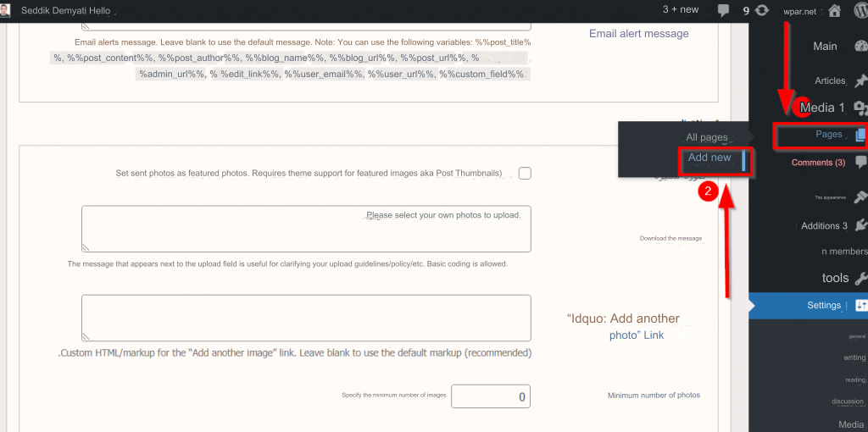Click the updates count 9
Viewport: 868px width, 432px height.
click(x=746, y=10)
